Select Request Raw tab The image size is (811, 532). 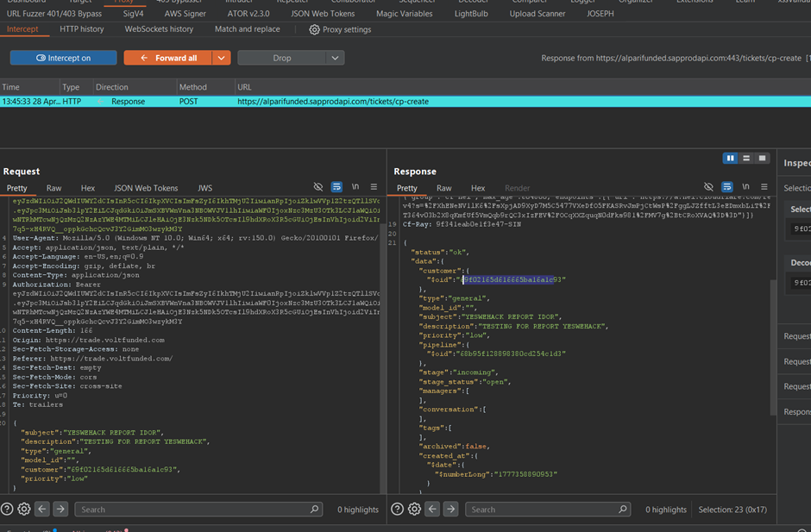[53, 188]
